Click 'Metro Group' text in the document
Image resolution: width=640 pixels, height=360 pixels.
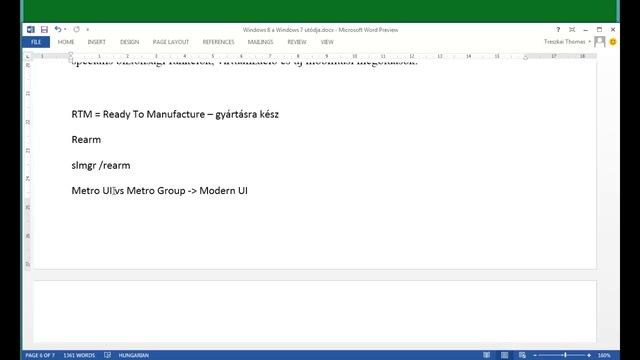point(156,191)
